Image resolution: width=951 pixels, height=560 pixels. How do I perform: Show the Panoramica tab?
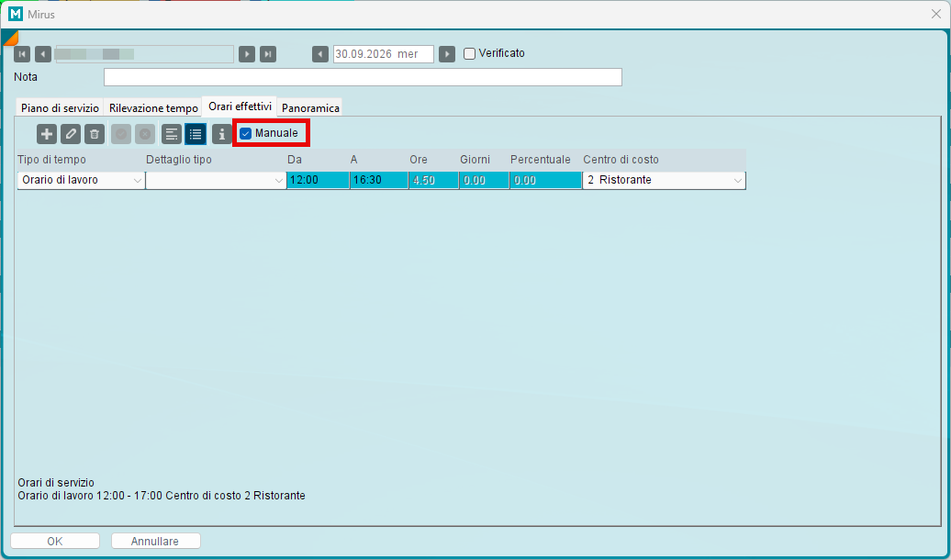click(310, 108)
